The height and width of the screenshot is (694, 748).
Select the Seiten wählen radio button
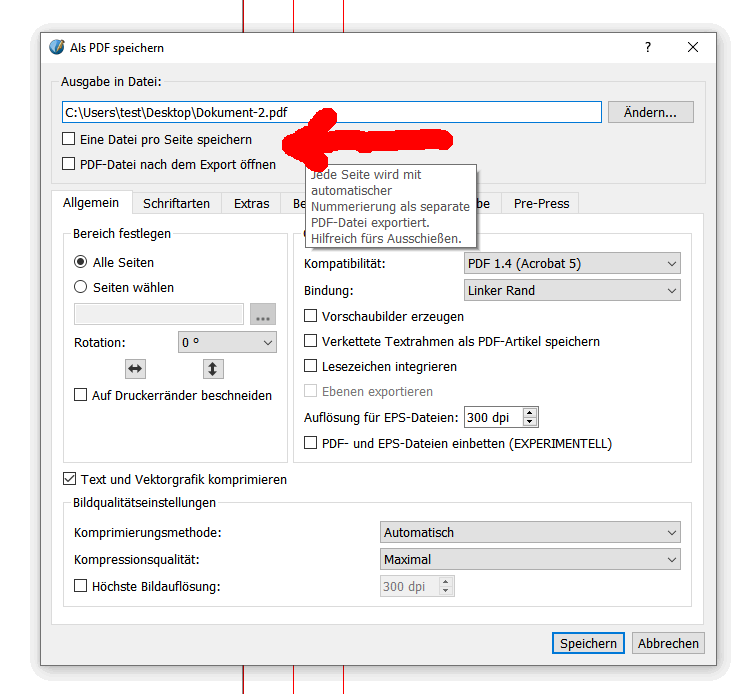click(x=81, y=287)
